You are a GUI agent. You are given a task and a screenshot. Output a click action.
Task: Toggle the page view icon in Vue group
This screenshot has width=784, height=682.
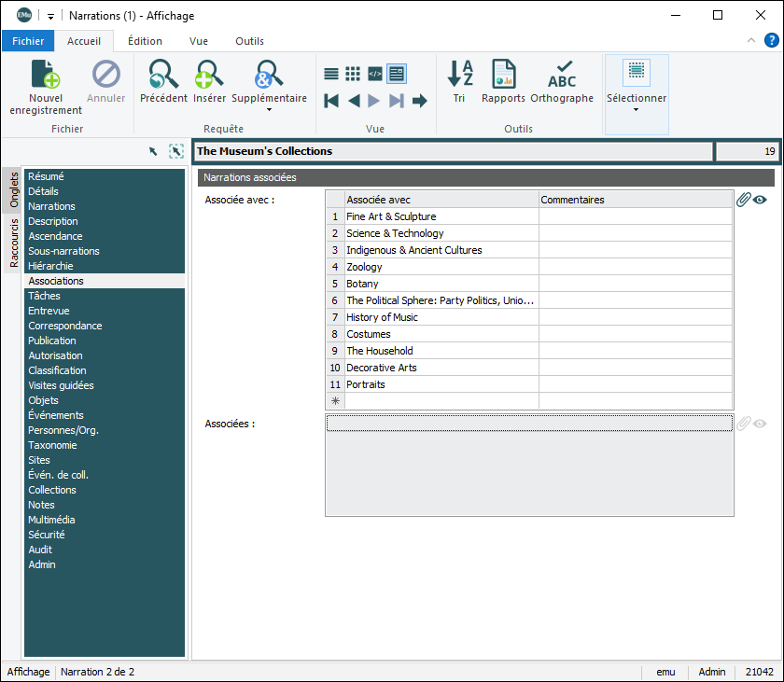tap(397, 74)
